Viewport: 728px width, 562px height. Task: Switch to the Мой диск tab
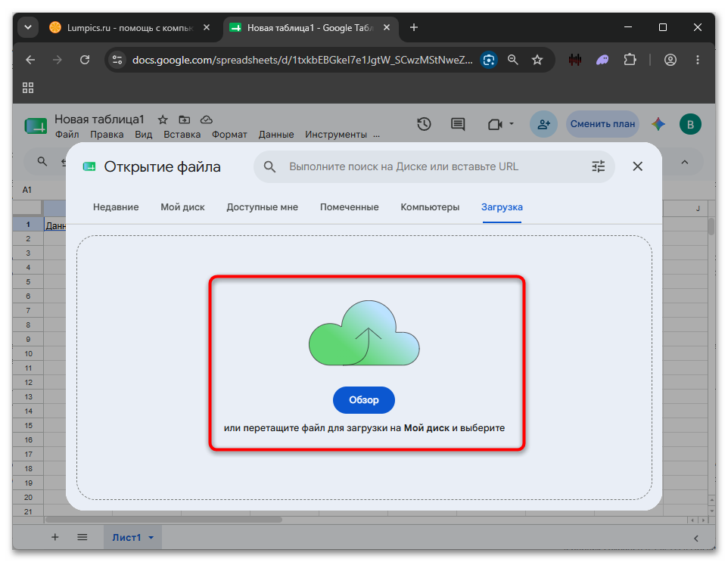[x=182, y=207]
